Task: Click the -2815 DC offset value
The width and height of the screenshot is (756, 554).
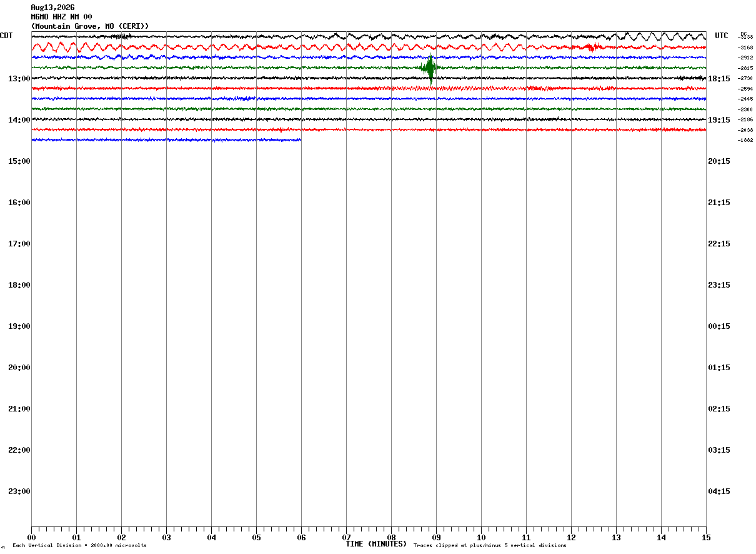Action: pos(745,68)
